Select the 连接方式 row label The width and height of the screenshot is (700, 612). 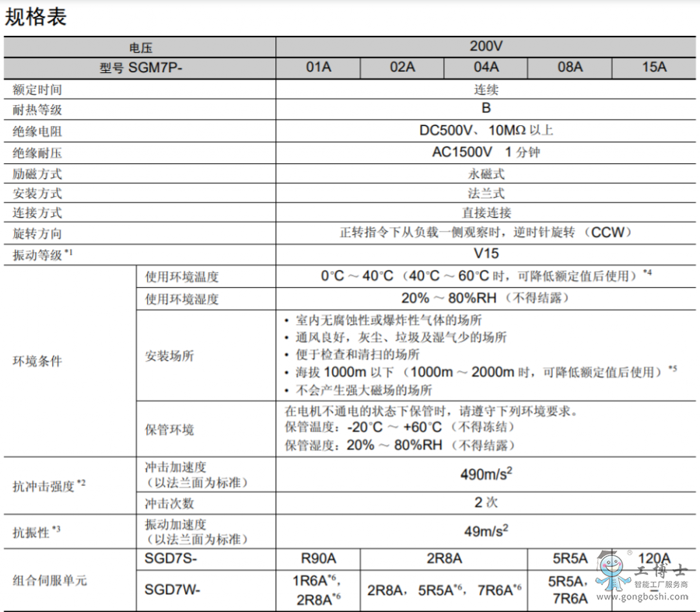[37, 213]
